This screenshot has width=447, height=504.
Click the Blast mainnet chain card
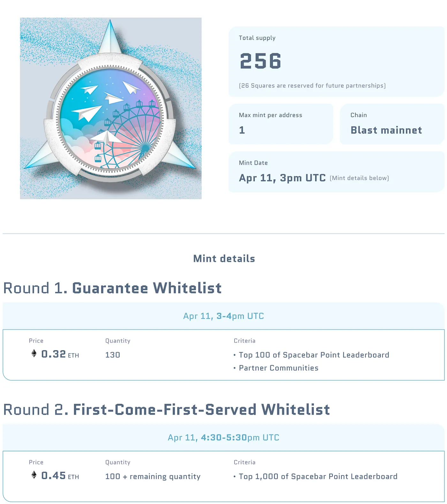pyautogui.click(x=392, y=124)
